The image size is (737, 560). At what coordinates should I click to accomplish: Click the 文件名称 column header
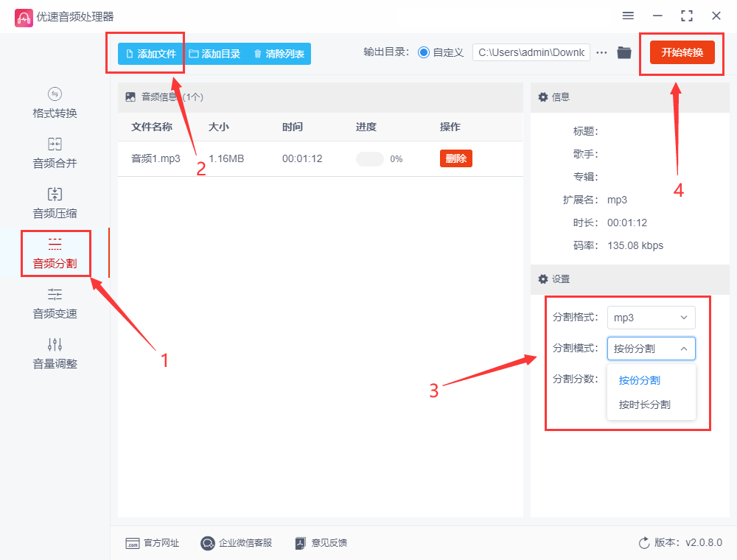(x=151, y=127)
